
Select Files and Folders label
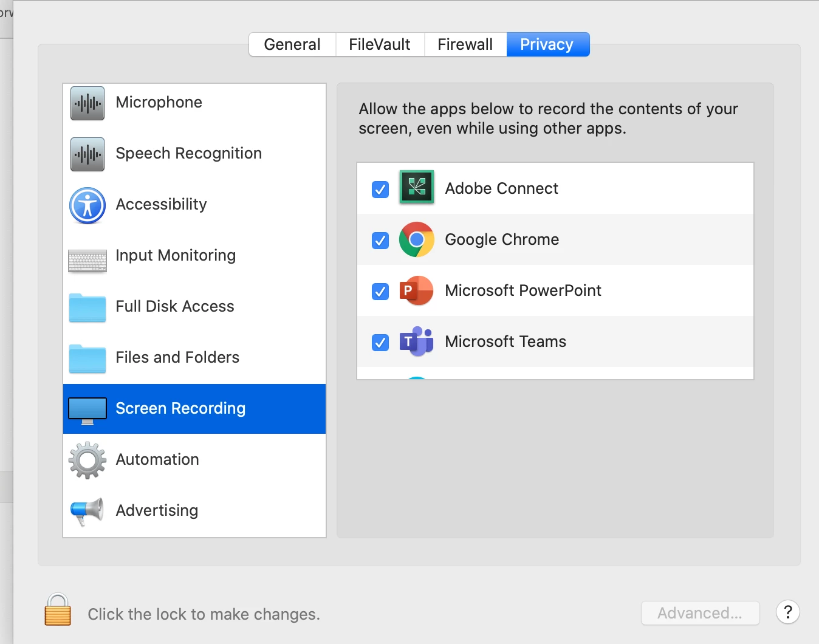[177, 357]
